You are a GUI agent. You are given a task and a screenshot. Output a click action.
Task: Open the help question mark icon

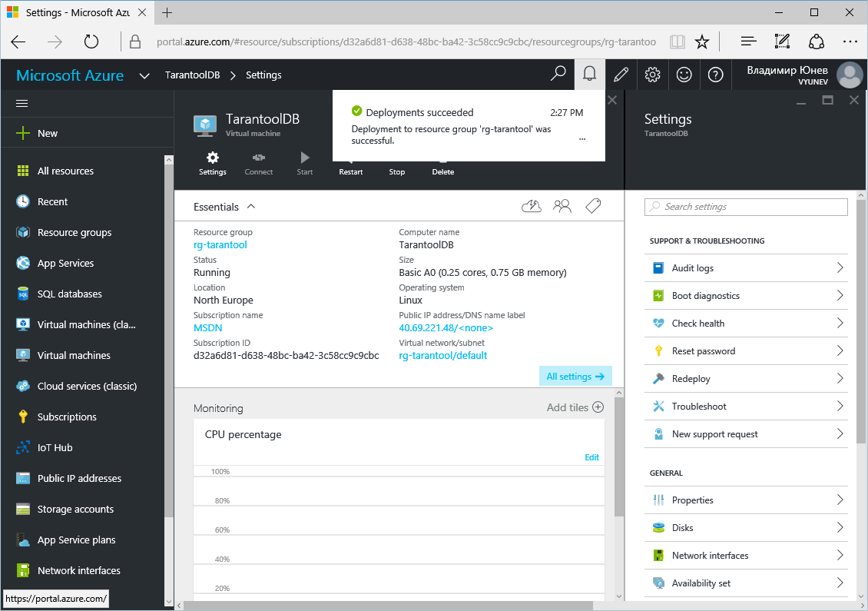(x=715, y=75)
